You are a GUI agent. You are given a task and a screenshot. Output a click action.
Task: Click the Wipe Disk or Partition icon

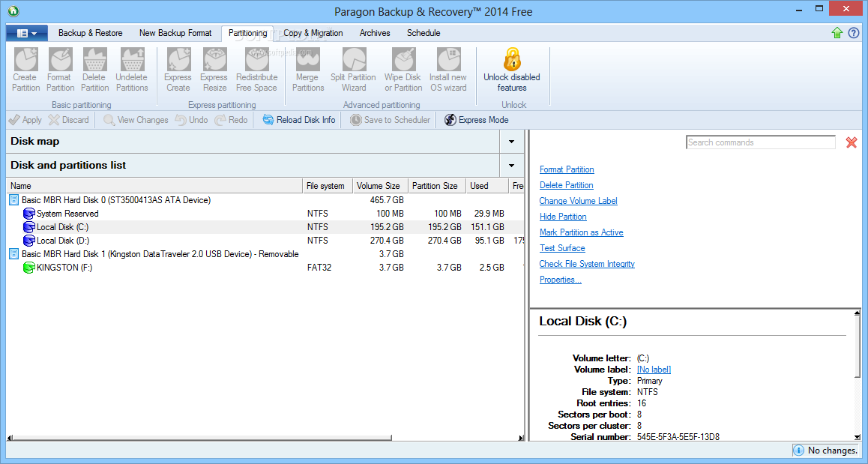(x=403, y=60)
